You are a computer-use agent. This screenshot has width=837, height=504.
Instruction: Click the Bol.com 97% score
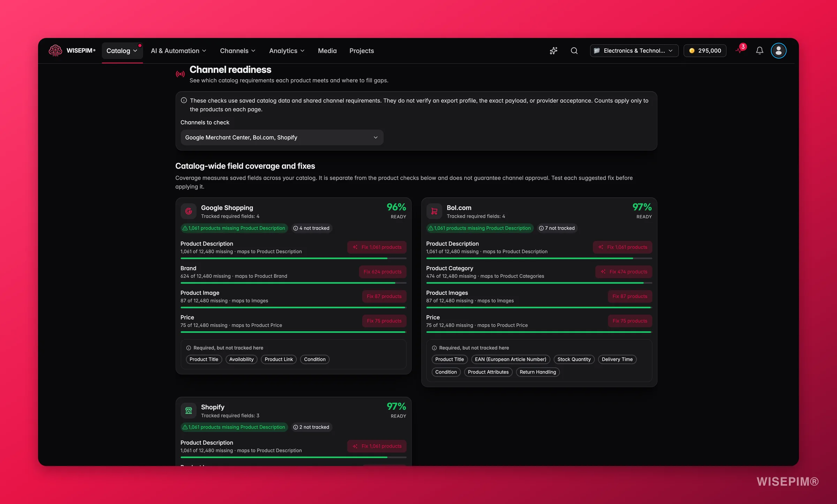tap(642, 207)
